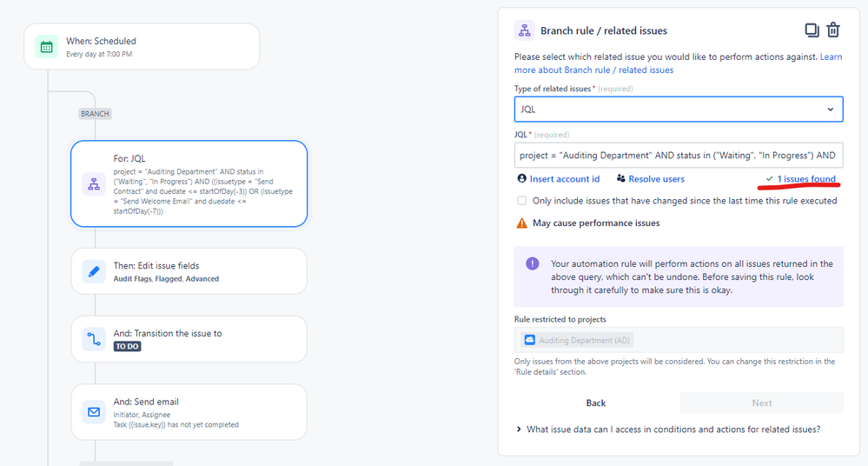The width and height of the screenshot is (868, 466).
Task: Click the transition icon for Transition the issue
Action: (94, 339)
